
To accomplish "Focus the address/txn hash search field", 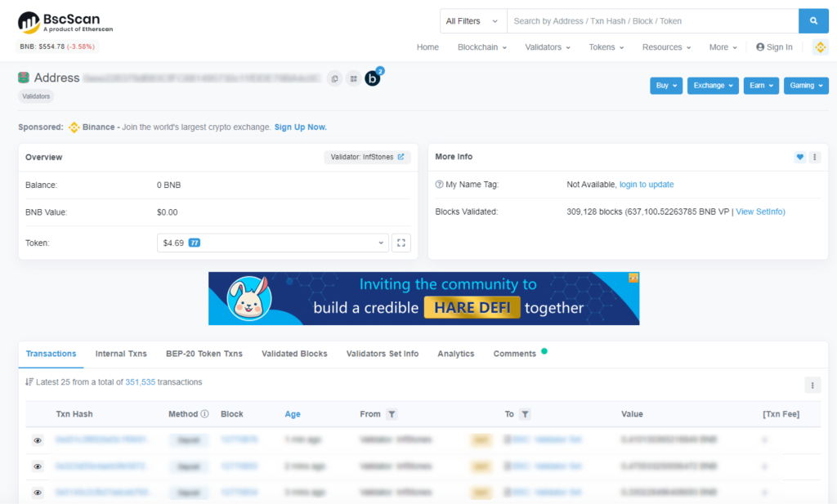I will (653, 21).
